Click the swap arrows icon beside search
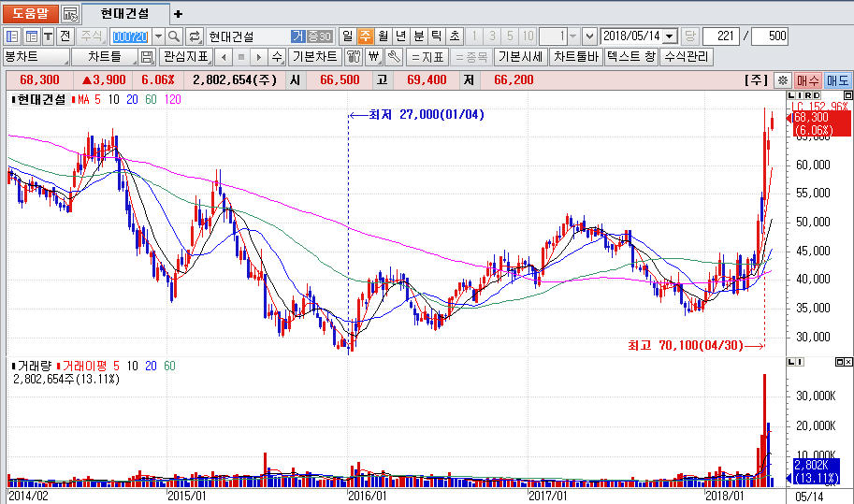 195,36
